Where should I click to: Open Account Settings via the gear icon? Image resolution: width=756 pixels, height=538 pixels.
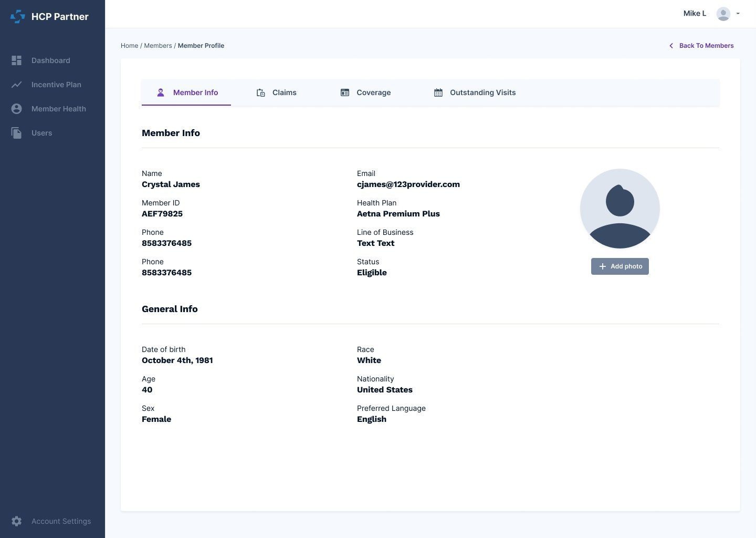16,521
